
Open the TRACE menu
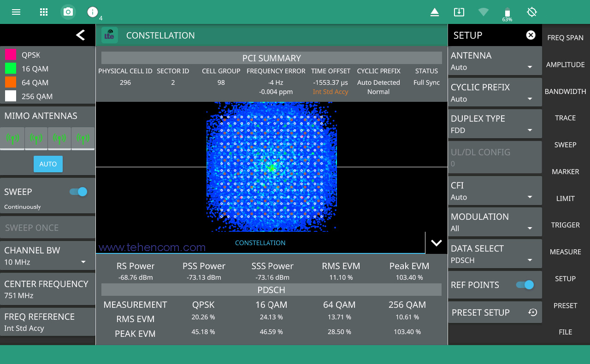(566, 118)
